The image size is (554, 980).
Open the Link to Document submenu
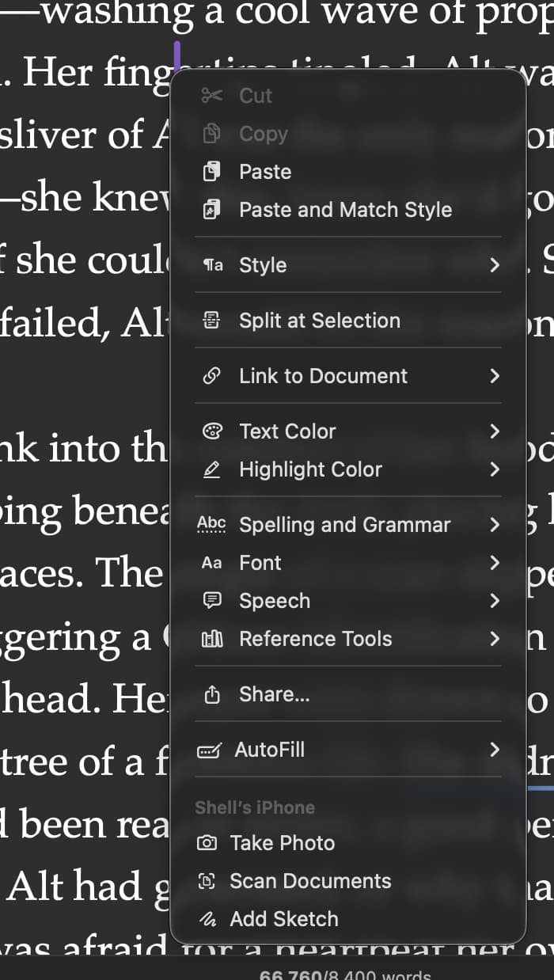323,376
